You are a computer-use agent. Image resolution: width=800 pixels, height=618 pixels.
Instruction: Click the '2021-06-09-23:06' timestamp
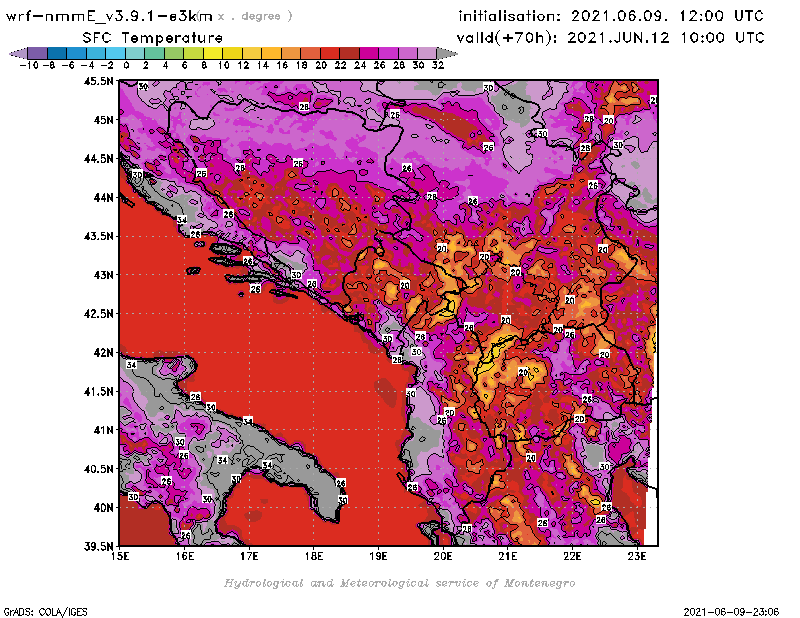(731, 612)
